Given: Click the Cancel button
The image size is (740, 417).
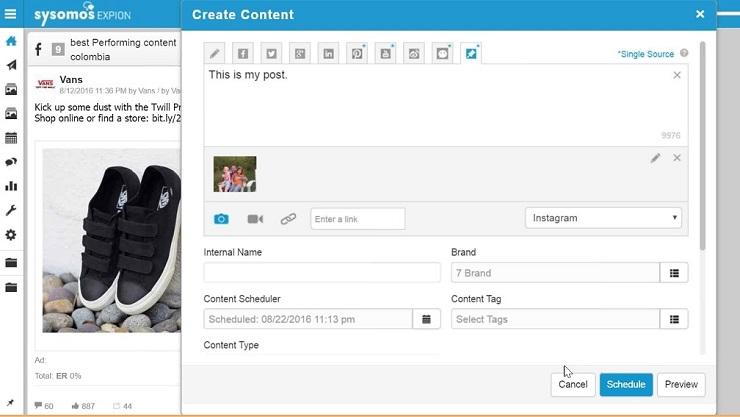Looking at the screenshot, I should pyautogui.click(x=573, y=384).
